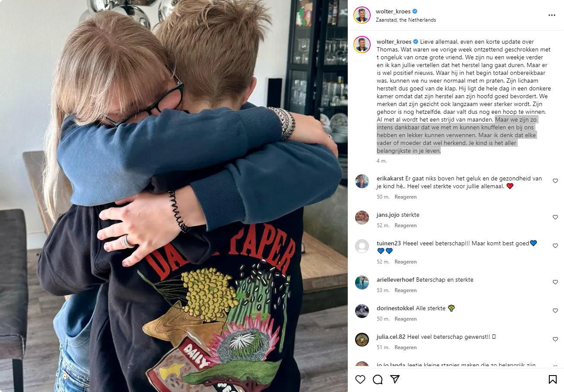Like jans.jojo's comment with the heart
This screenshot has height=392, width=564.
pyautogui.click(x=555, y=217)
